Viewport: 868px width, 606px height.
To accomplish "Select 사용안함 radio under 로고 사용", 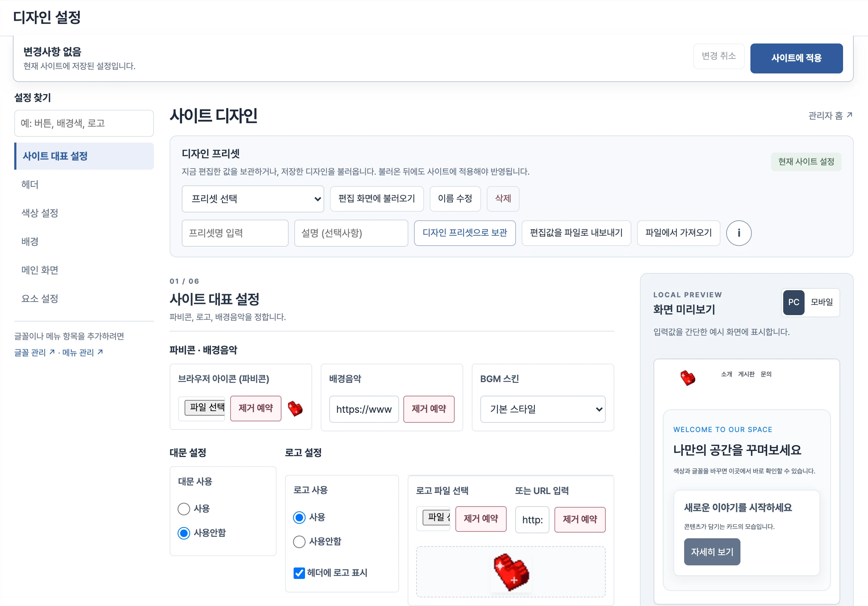I will click(299, 541).
